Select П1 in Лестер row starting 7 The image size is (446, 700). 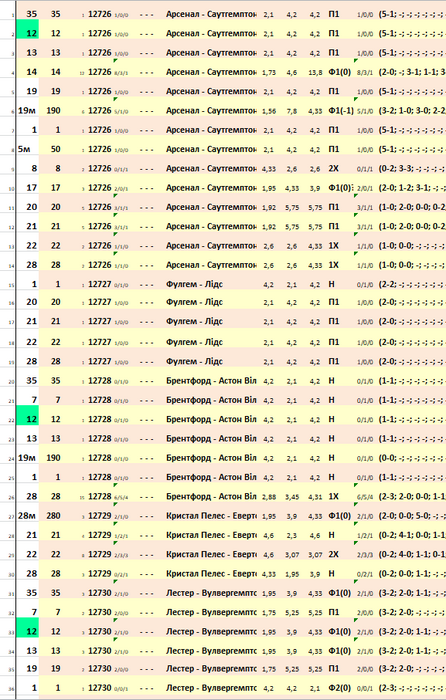tap(333, 612)
